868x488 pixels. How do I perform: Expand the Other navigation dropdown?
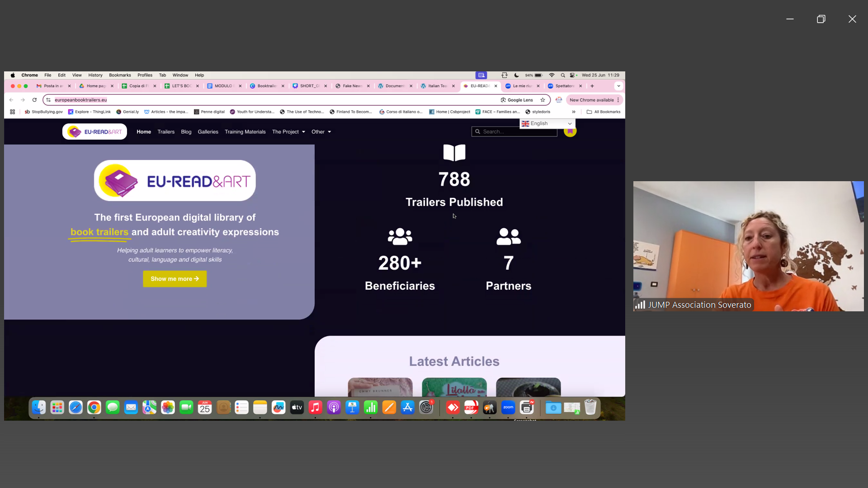(321, 132)
